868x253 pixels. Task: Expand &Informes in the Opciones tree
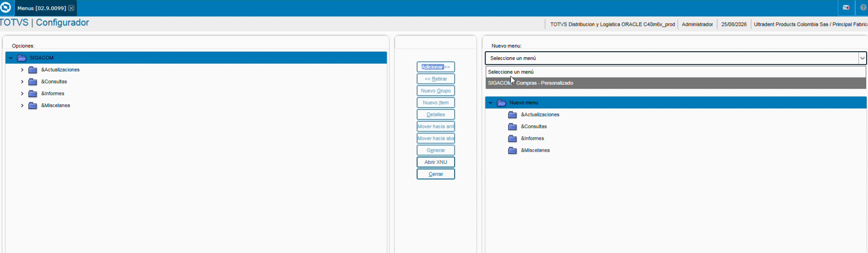coord(22,94)
